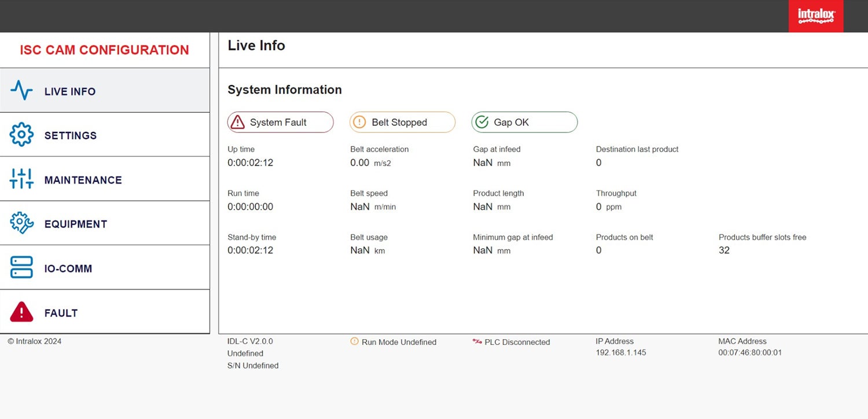Click the Run Mode Undefined status icon

355,342
